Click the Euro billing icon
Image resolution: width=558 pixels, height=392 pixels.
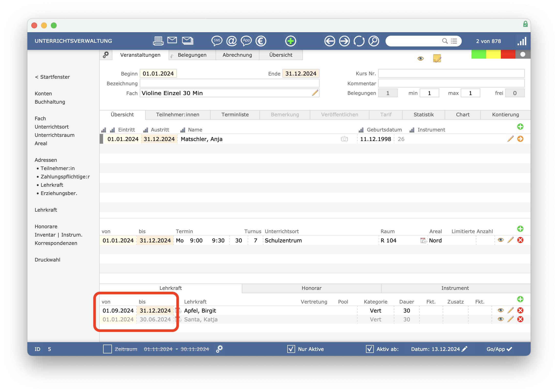click(261, 41)
